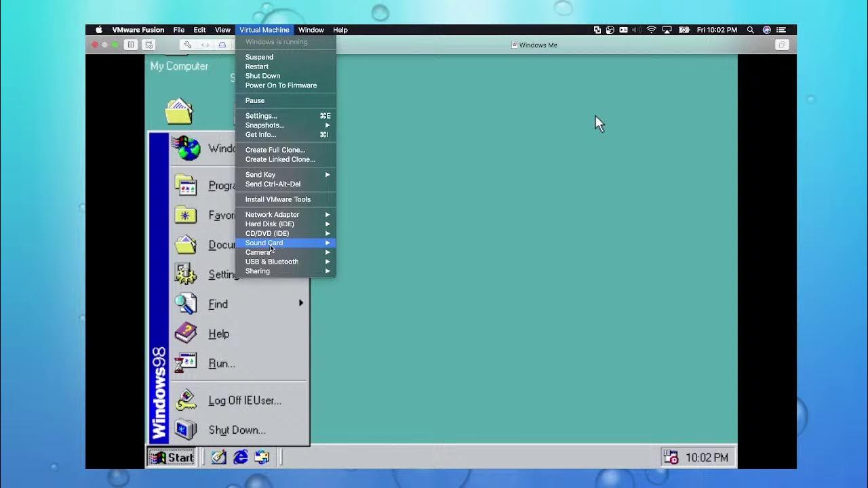
Task: Open the VMware Fusion application menu
Action: pyautogui.click(x=138, y=30)
